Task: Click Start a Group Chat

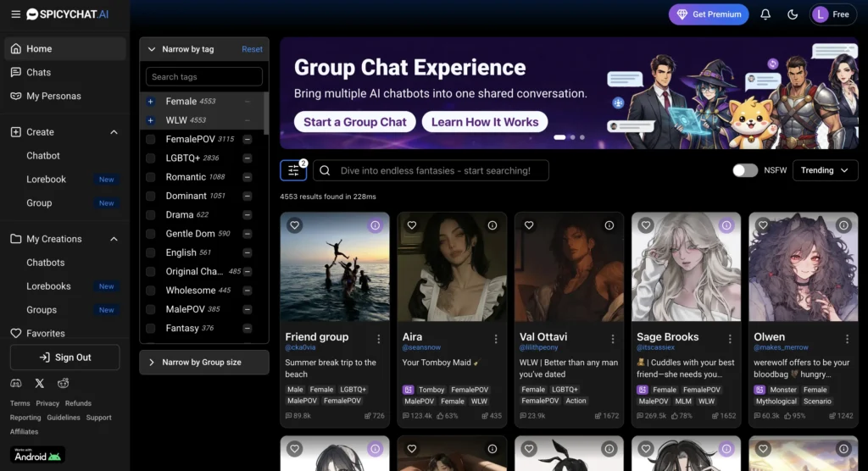Action: click(x=355, y=122)
